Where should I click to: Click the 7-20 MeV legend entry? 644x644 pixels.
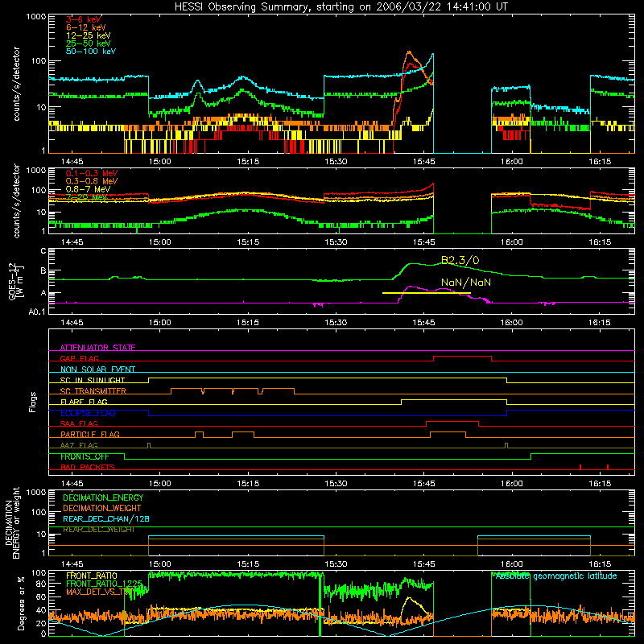tap(86, 197)
